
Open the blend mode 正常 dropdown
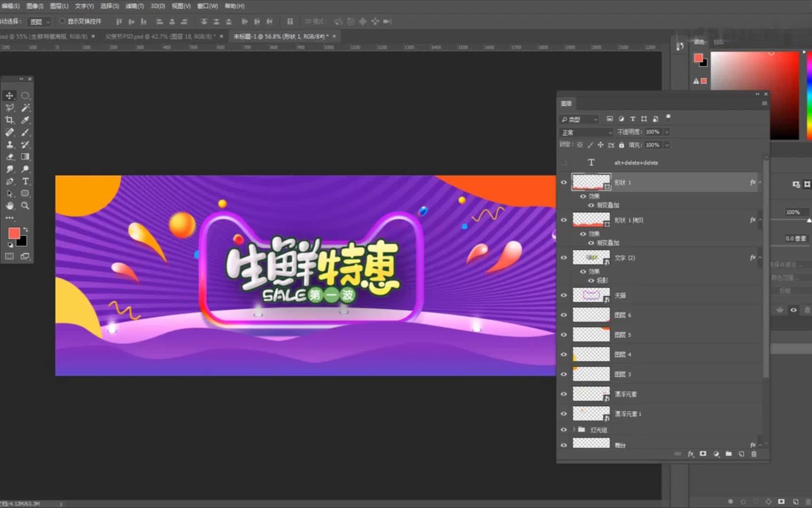point(586,133)
